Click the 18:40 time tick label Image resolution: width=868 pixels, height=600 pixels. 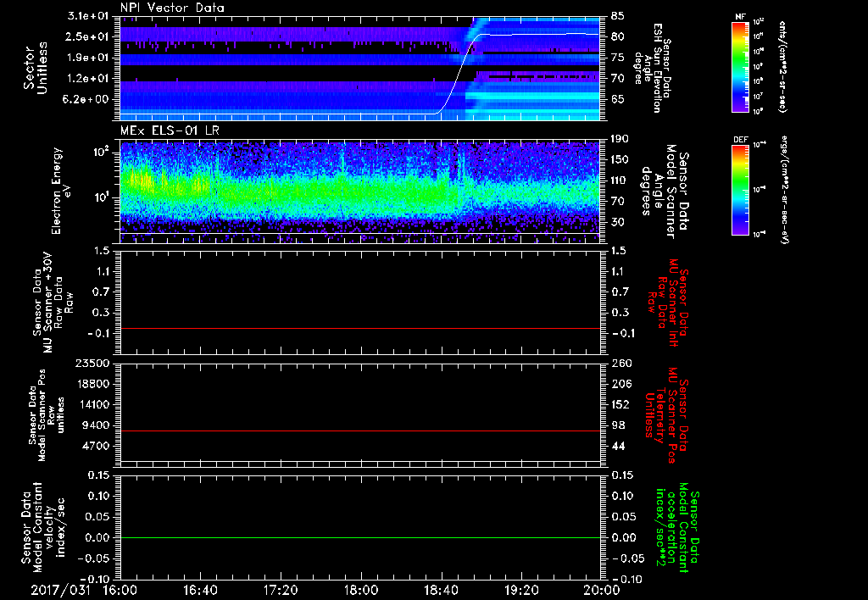point(441,590)
